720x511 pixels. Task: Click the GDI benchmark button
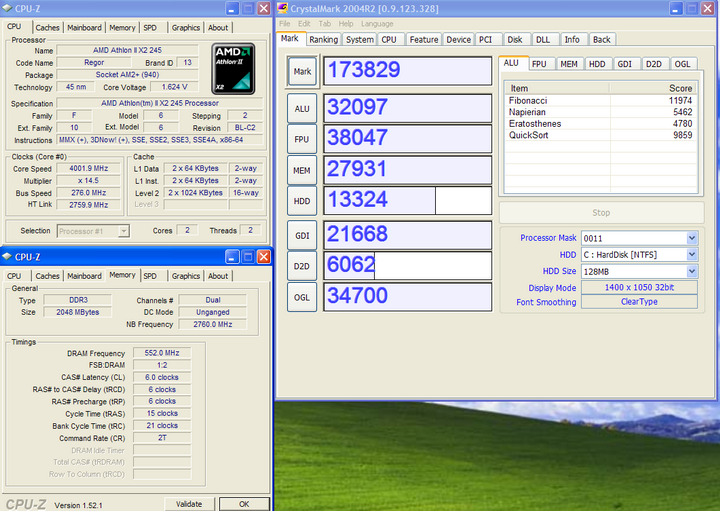click(302, 236)
